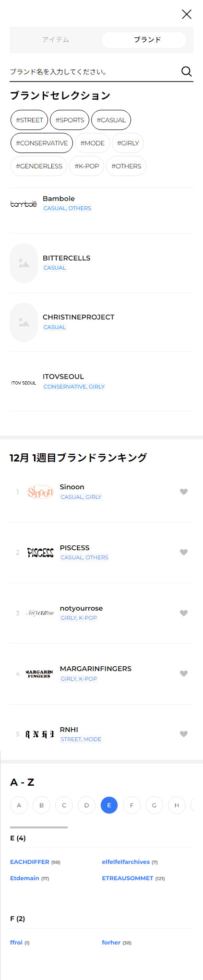Choose the #GENDERLESS filter tag
The image size is (203, 980).
(x=39, y=166)
